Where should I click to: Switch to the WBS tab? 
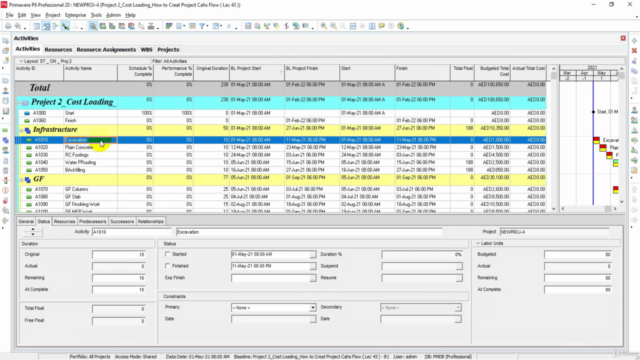tap(146, 49)
